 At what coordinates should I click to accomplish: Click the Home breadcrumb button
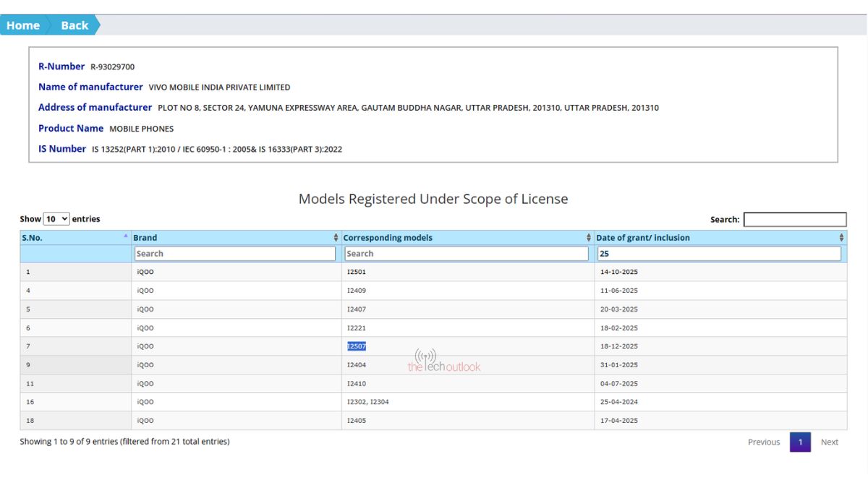(23, 25)
